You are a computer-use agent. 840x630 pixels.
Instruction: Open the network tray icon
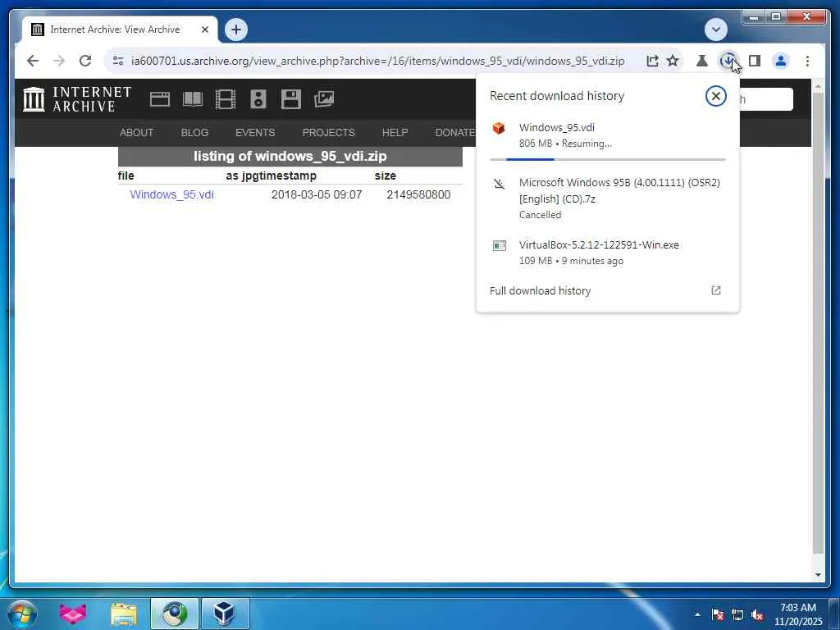coord(737,614)
